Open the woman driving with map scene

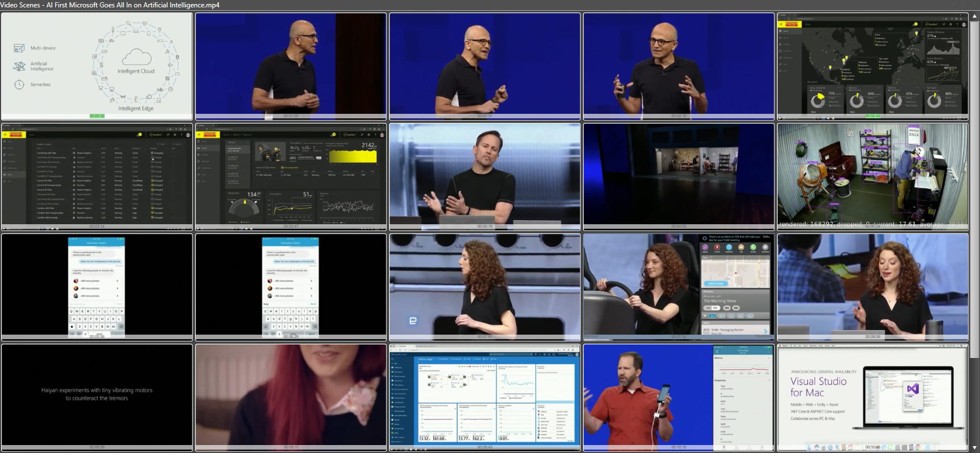coord(679,286)
